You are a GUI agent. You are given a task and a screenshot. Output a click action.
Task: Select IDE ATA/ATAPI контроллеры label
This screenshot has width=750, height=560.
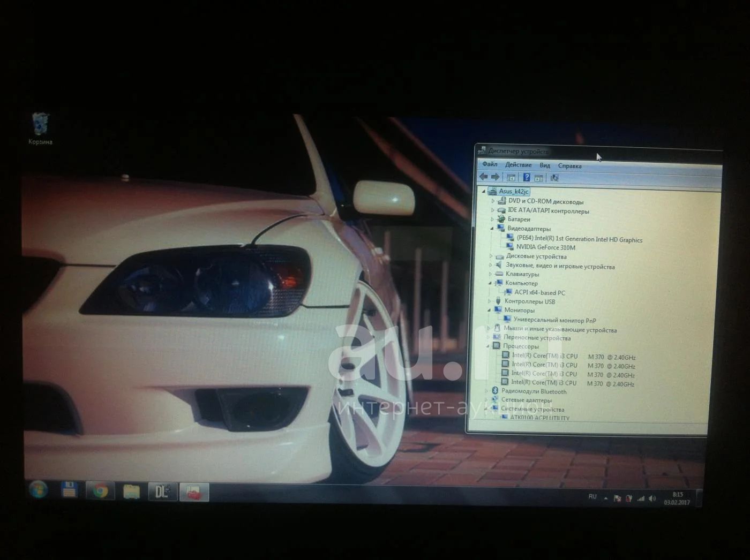pyautogui.click(x=549, y=211)
